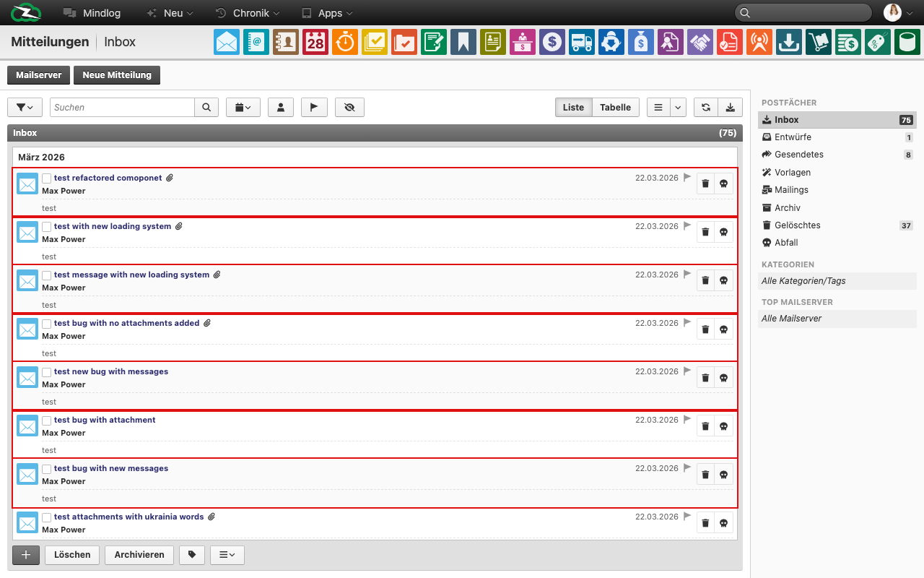Open the red document checkmark app icon
The height and width of the screenshot is (578, 924).
pos(730,42)
